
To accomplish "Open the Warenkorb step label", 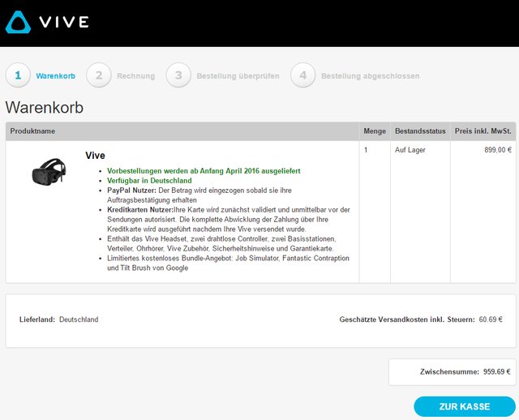I will pyautogui.click(x=56, y=75).
